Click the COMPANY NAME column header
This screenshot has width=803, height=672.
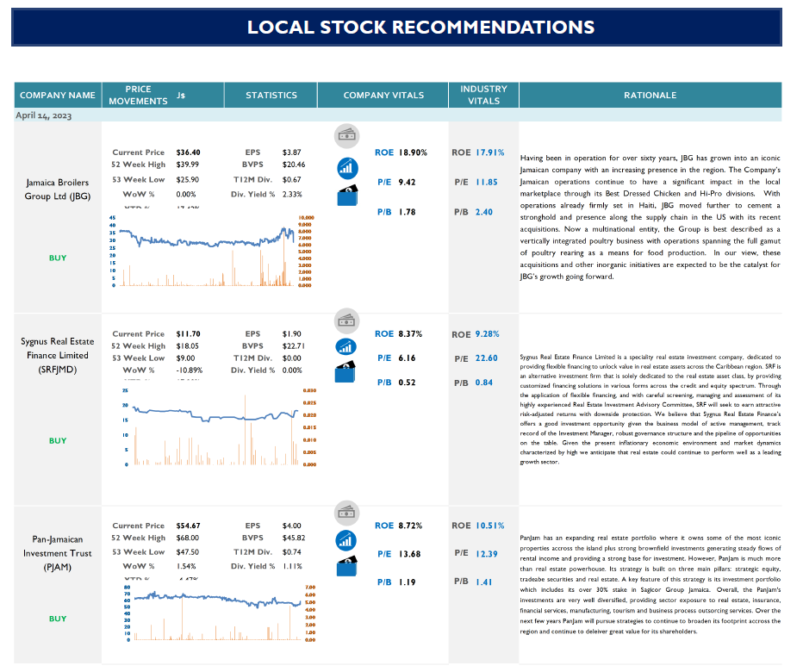click(58, 96)
